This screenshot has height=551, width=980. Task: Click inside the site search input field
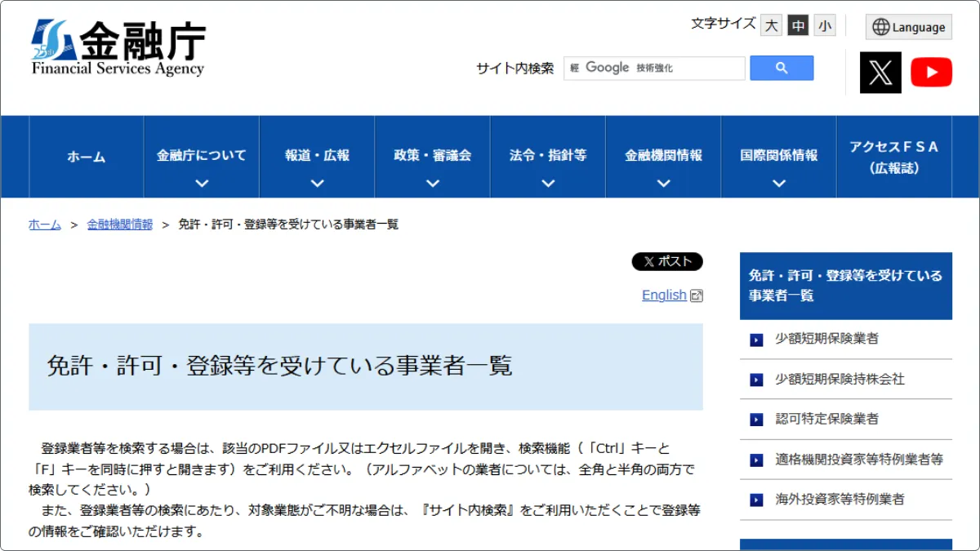[x=653, y=68]
